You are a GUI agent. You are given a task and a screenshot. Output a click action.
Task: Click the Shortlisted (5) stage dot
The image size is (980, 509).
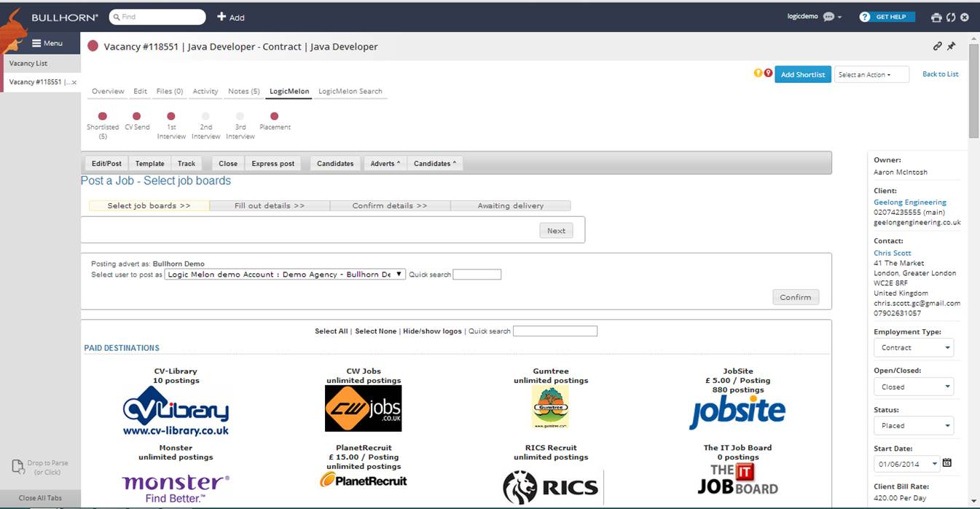click(x=103, y=116)
